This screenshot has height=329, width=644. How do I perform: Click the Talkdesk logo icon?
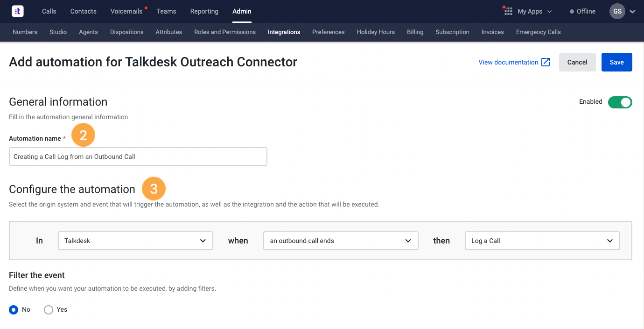(18, 11)
